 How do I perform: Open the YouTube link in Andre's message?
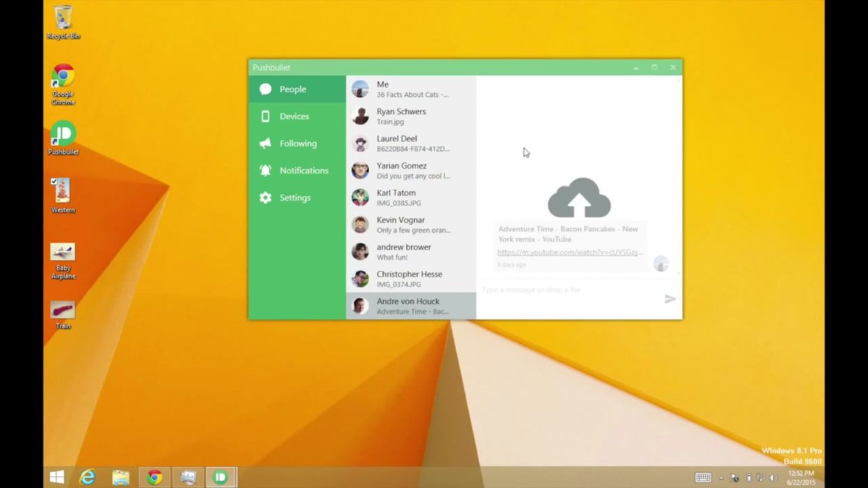point(569,252)
